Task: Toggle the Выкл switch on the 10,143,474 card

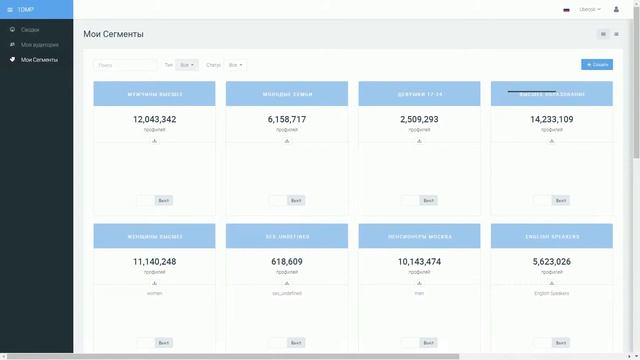Action: [x=419, y=342]
